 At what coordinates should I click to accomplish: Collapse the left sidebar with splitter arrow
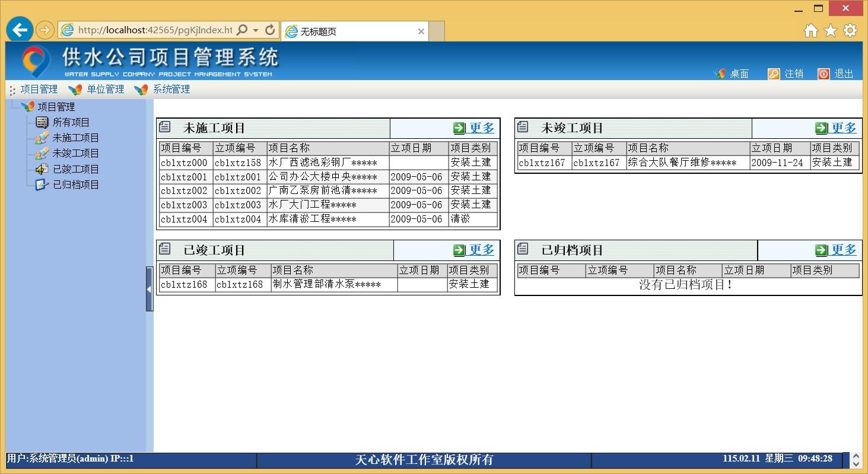click(x=150, y=289)
